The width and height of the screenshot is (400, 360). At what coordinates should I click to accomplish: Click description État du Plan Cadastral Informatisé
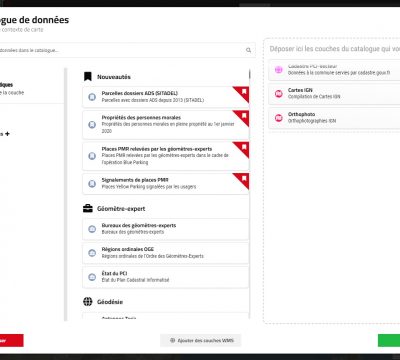pos(135,280)
